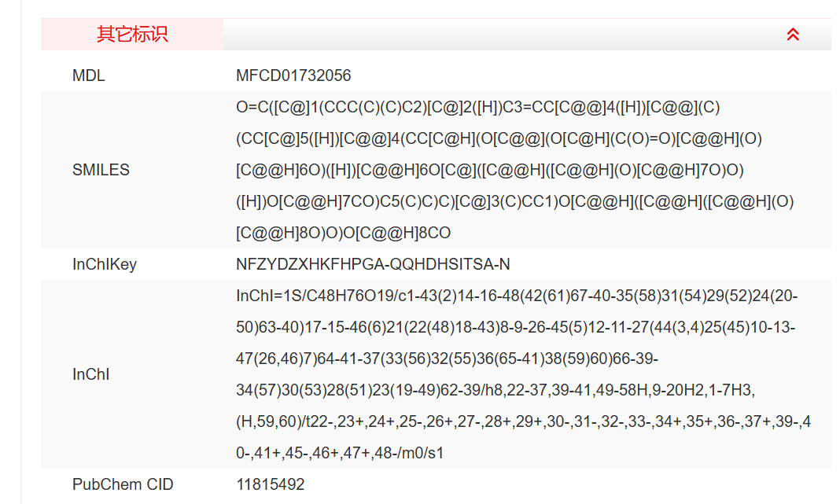Click the first SMILES line starting with O=C
840x504 pixels.
[477, 107]
